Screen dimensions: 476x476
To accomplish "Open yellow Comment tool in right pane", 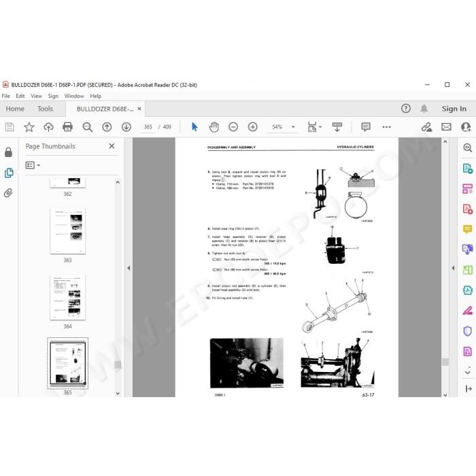I will (468, 229).
